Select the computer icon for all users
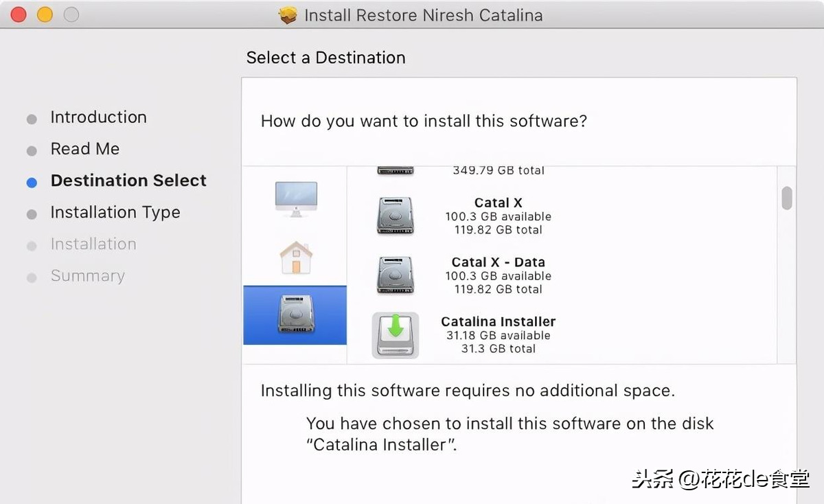Image resolution: width=824 pixels, height=504 pixels. [x=296, y=198]
